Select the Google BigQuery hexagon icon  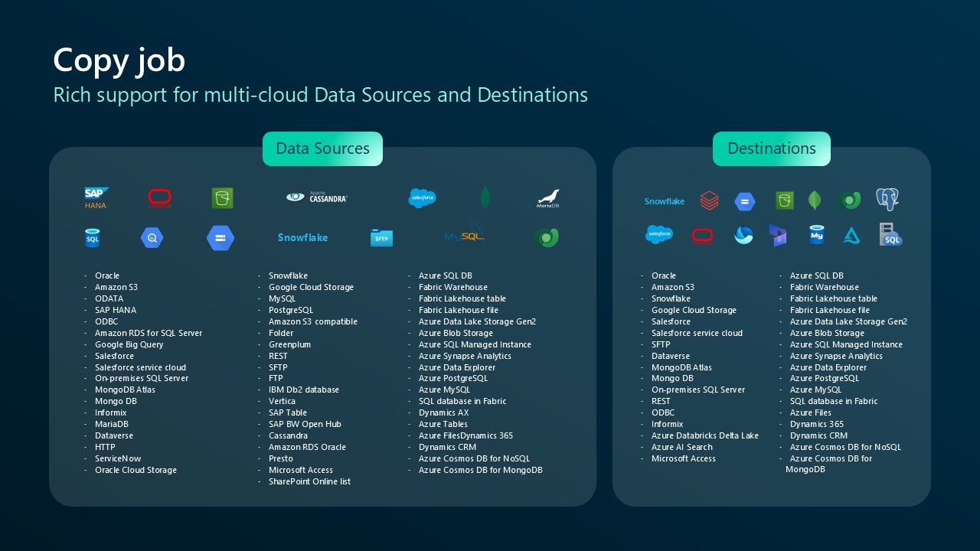(x=152, y=238)
